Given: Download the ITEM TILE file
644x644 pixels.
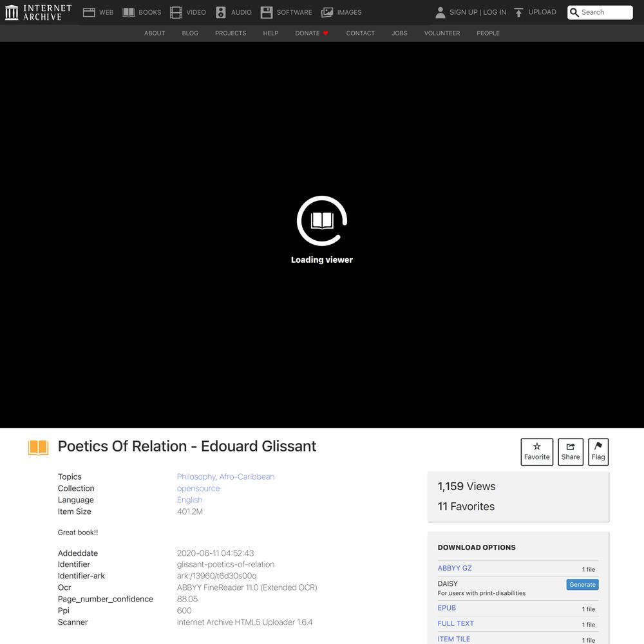Looking at the screenshot, I should (454, 639).
